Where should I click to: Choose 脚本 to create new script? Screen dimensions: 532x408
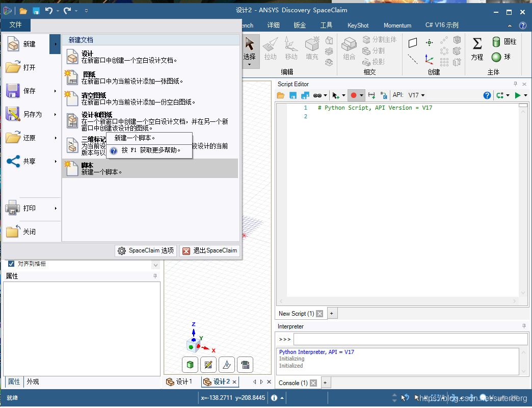point(150,168)
